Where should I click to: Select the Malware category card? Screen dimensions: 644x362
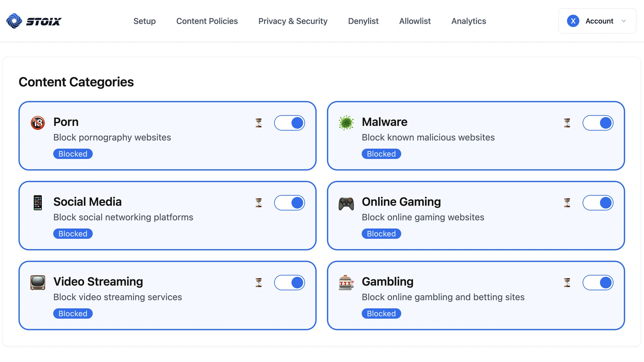pos(476,135)
